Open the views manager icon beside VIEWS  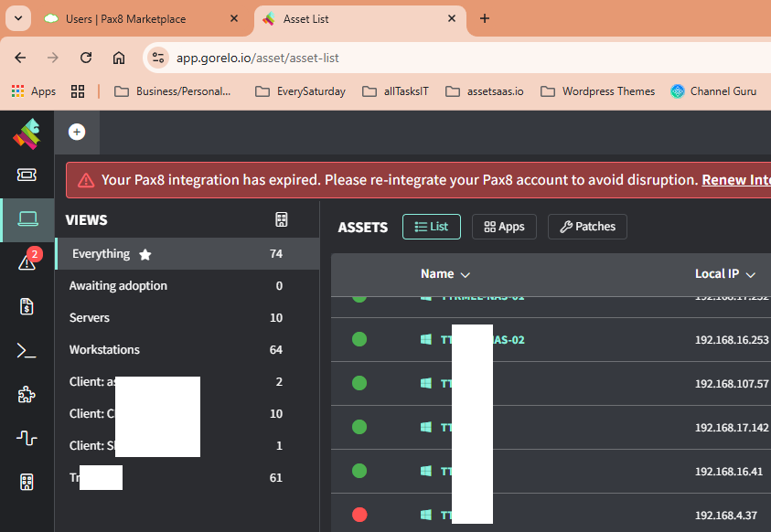[282, 220]
